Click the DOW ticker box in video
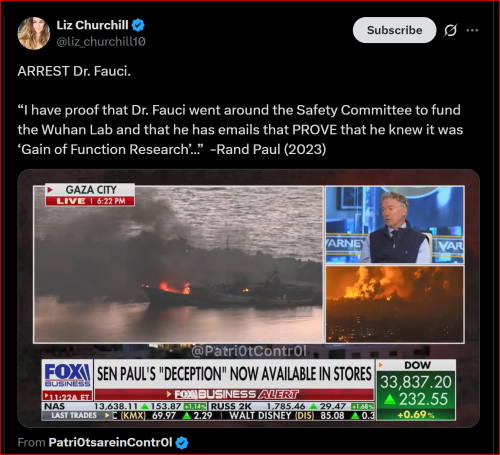 [416, 390]
